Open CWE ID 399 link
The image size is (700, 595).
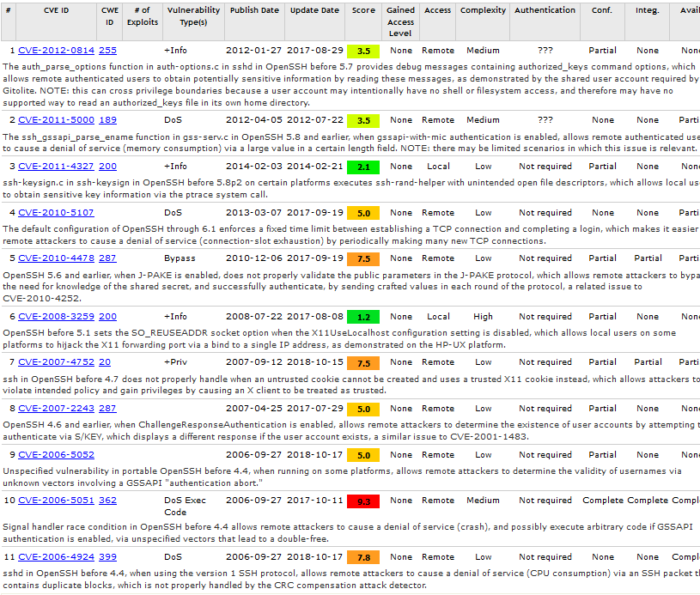(x=107, y=557)
